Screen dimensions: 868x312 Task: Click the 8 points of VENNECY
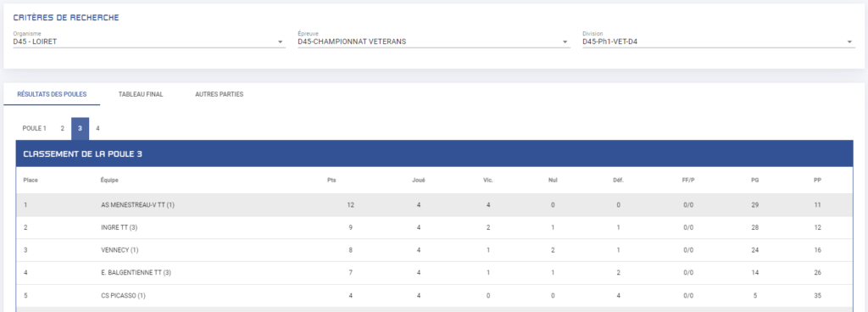pyautogui.click(x=350, y=250)
